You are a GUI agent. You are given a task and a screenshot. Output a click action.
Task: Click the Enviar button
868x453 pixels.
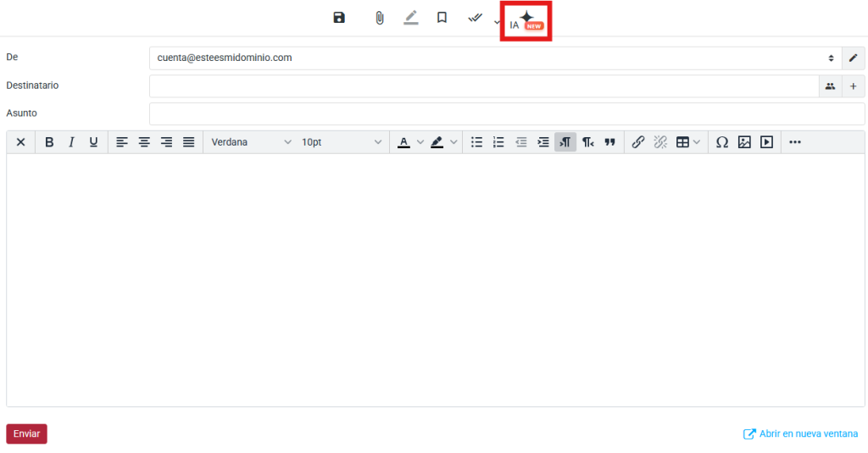(x=26, y=434)
